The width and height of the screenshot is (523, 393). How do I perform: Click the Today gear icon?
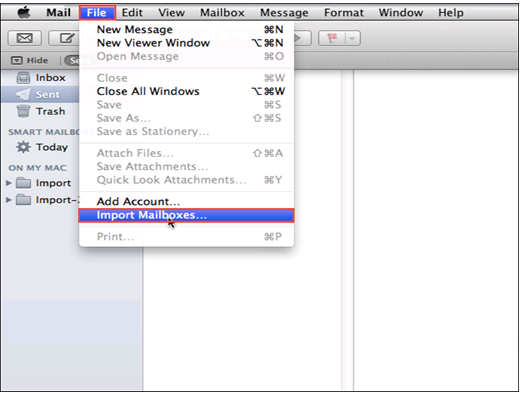pos(23,147)
